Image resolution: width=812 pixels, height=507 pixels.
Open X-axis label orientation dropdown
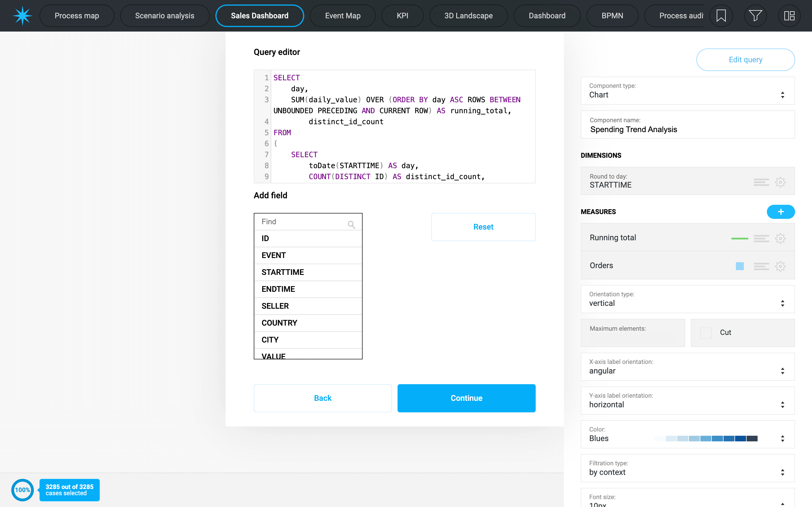point(687,367)
